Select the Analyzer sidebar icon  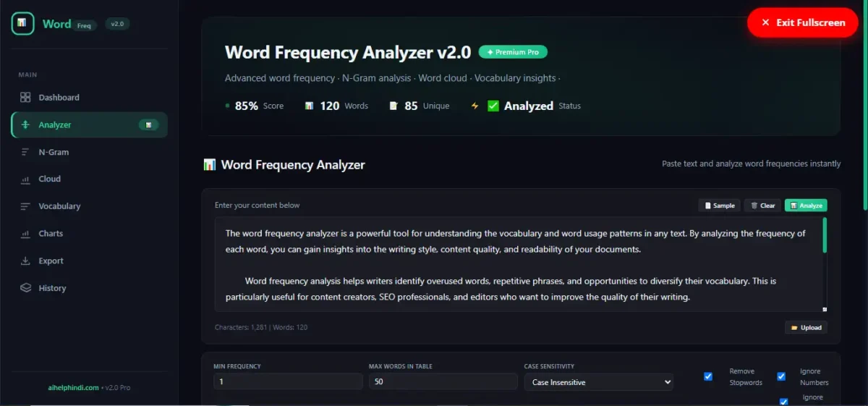coord(25,124)
